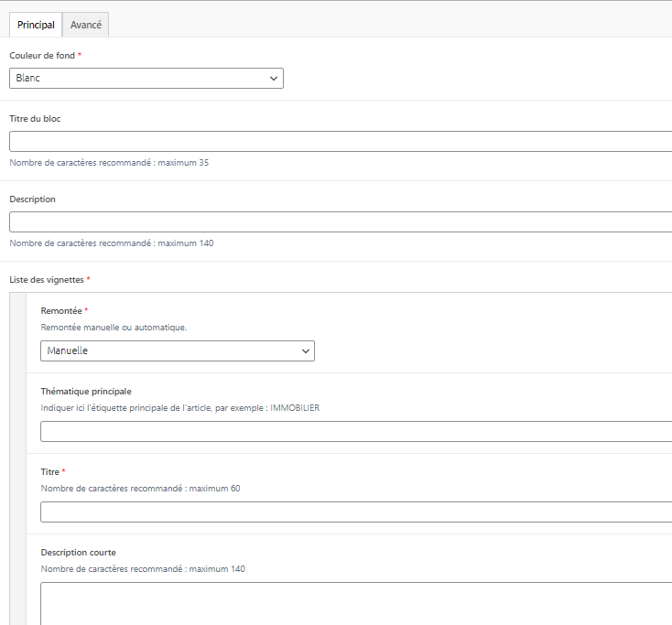Click the block Description label
Screen dimensions: 672x625
tap(33, 199)
